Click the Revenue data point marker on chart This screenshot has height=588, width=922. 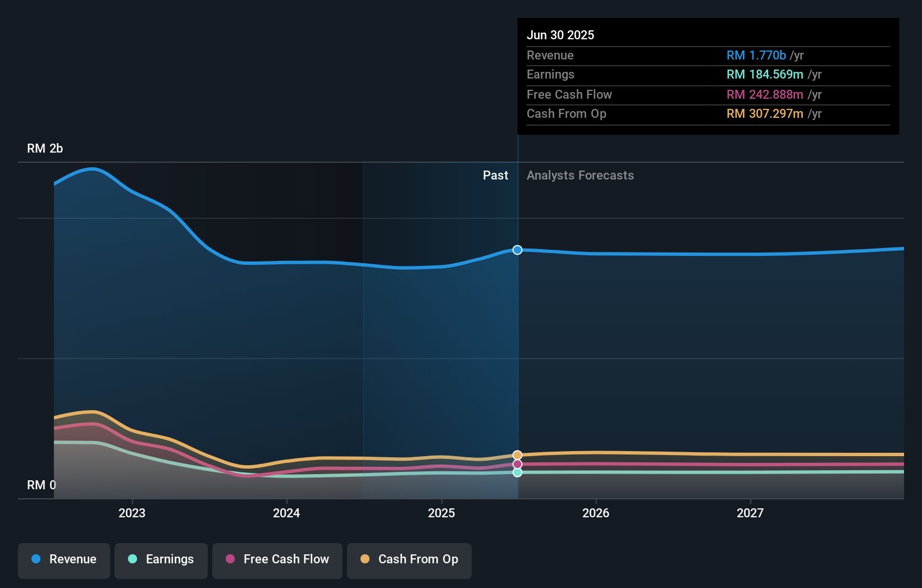(517, 250)
